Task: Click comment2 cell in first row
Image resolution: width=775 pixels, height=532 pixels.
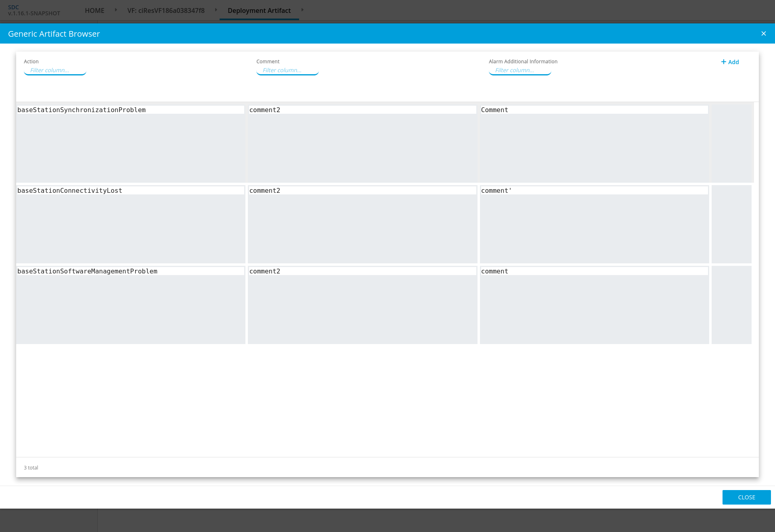Action: (x=362, y=110)
